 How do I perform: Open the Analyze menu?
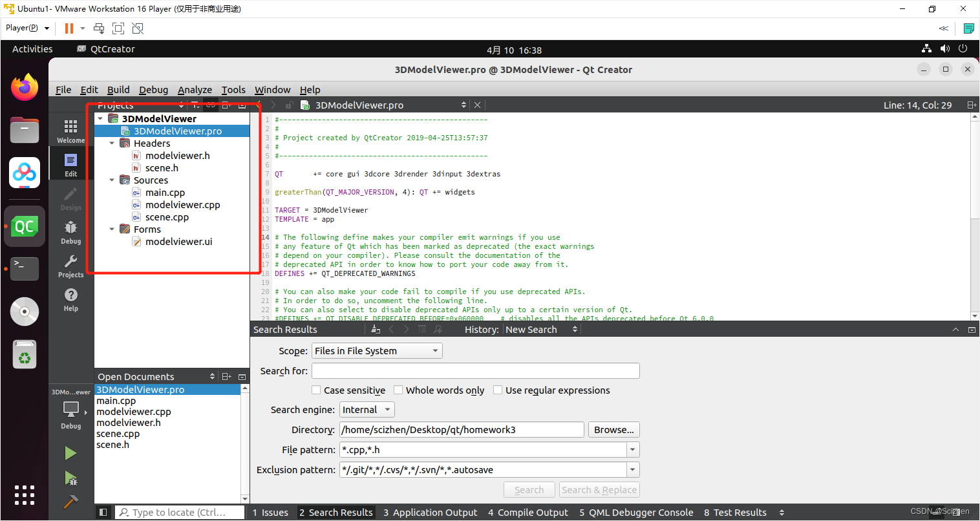point(195,90)
